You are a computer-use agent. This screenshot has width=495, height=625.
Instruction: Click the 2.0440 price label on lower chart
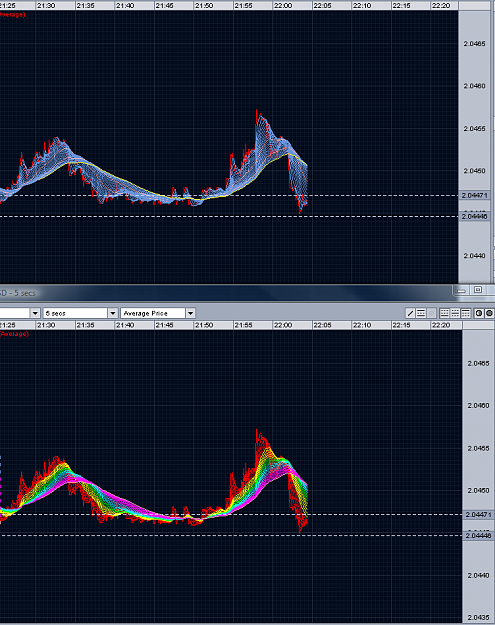pos(478,575)
